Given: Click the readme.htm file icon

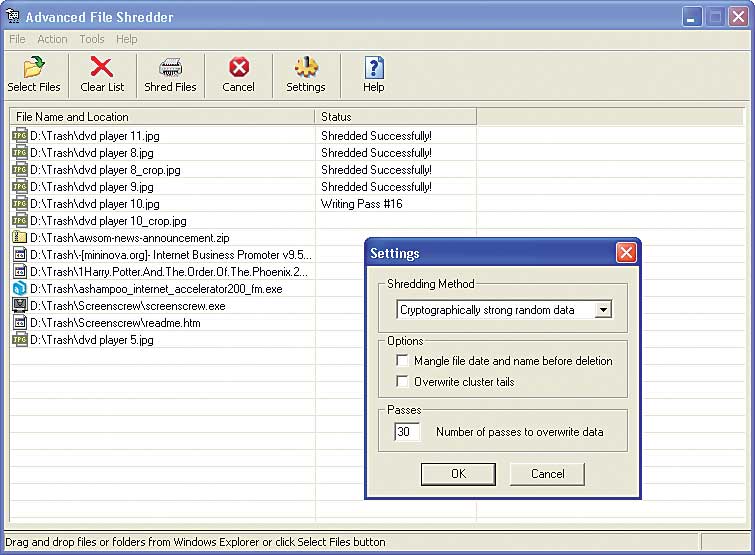Looking at the screenshot, I should [x=19, y=323].
